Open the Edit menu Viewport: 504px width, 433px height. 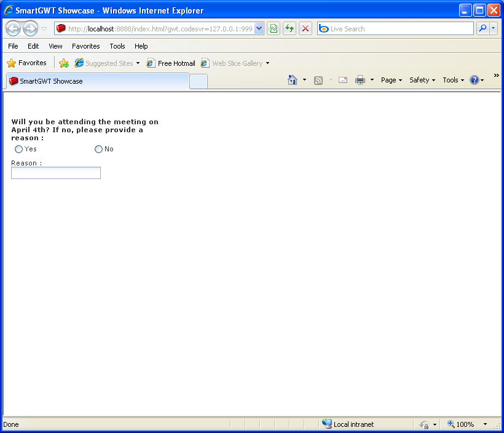(33, 46)
